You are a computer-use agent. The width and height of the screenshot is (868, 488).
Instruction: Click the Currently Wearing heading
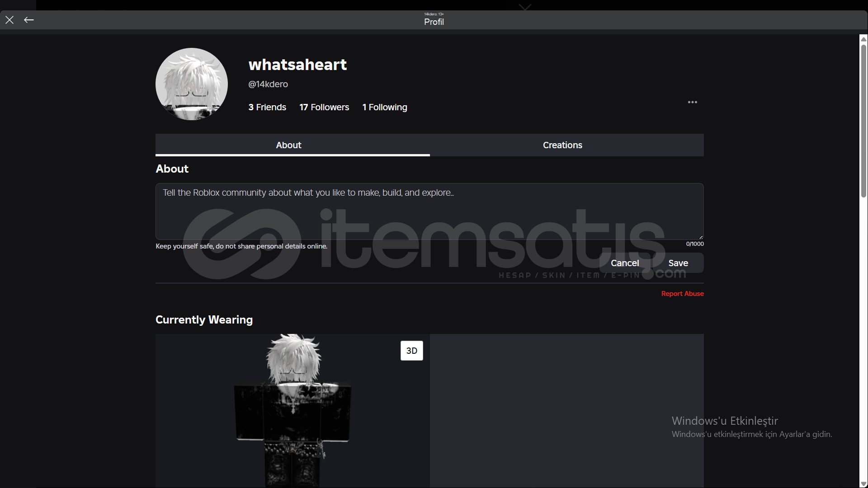[x=204, y=319]
